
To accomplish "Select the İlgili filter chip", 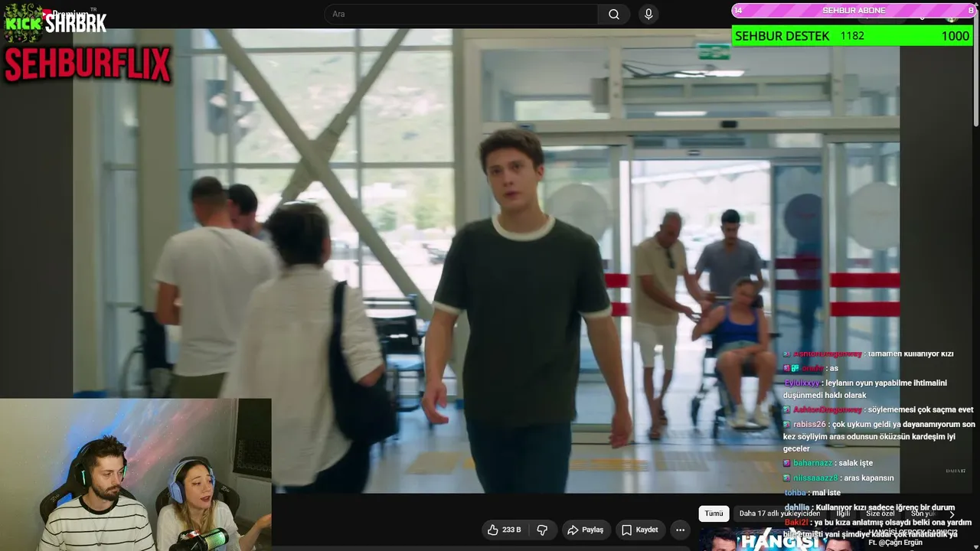I will click(x=843, y=514).
